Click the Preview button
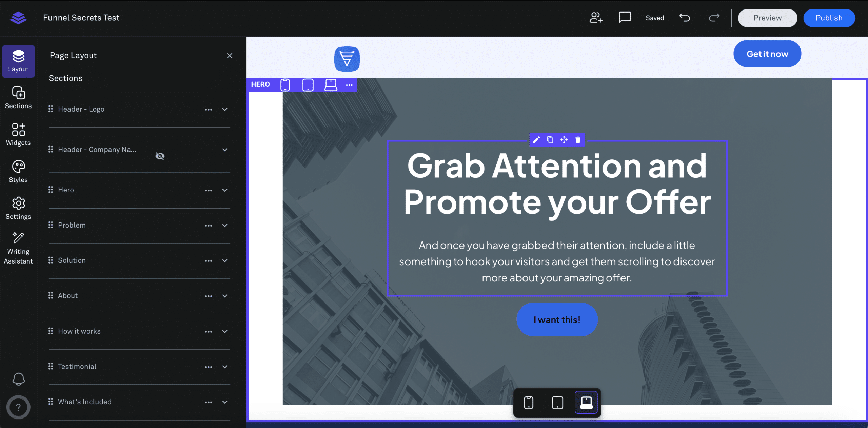 pos(768,18)
